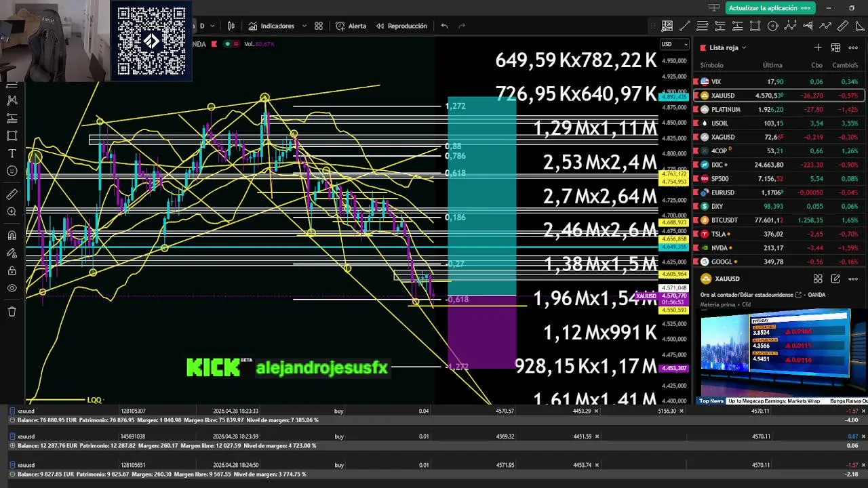
Task: Open the emoji icons tool
Action: click(12, 171)
